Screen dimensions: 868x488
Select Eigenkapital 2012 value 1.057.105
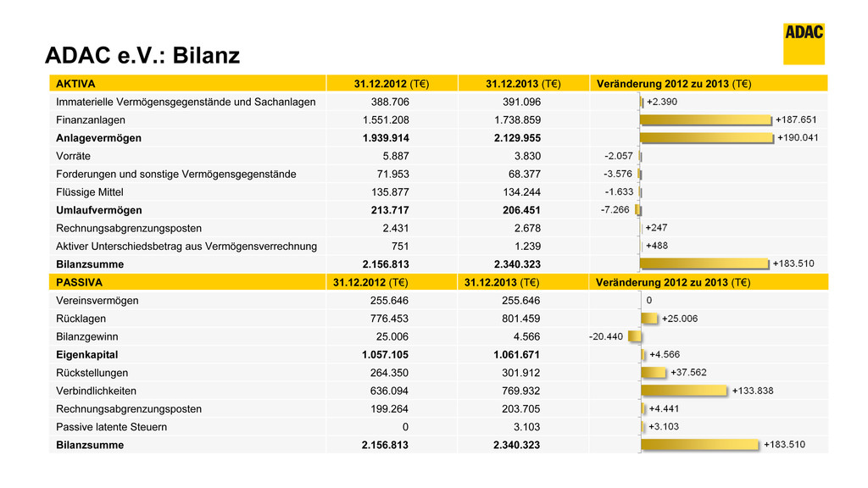385,355
